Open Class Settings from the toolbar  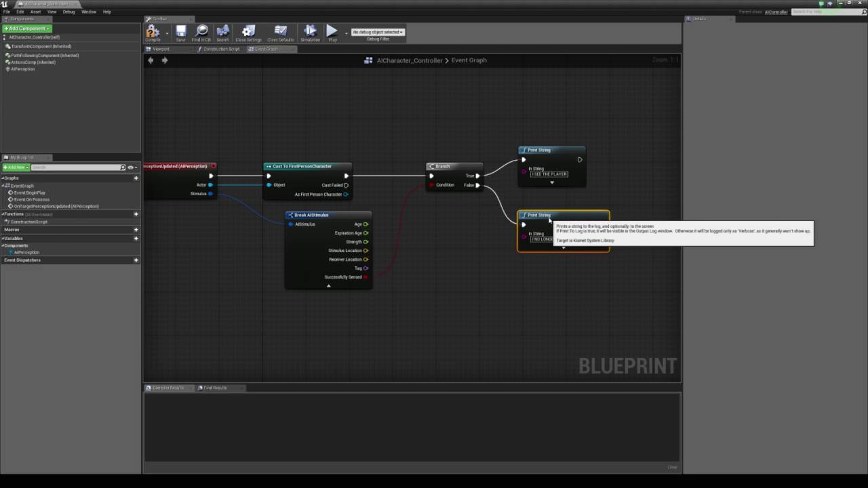[x=248, y=31]
